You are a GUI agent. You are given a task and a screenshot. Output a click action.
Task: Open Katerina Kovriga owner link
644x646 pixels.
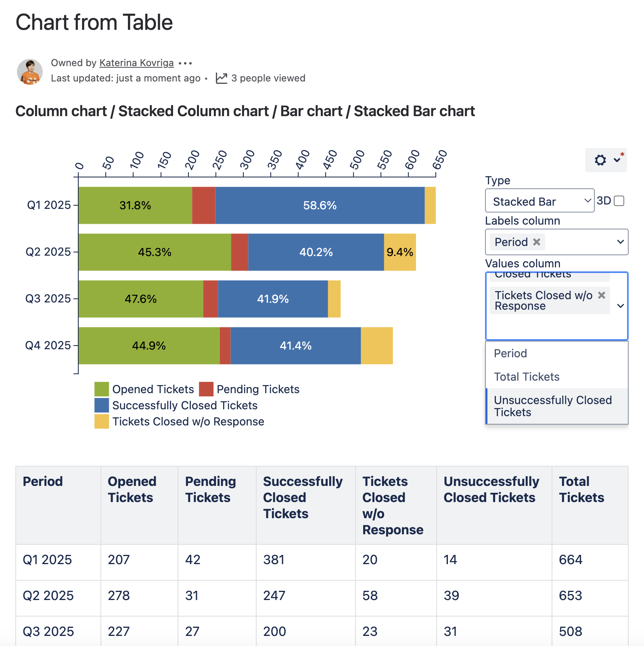click(136, 63)
